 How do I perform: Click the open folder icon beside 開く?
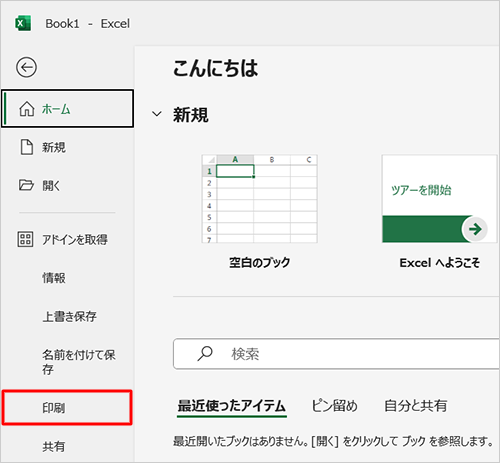[x=26, y=185]
